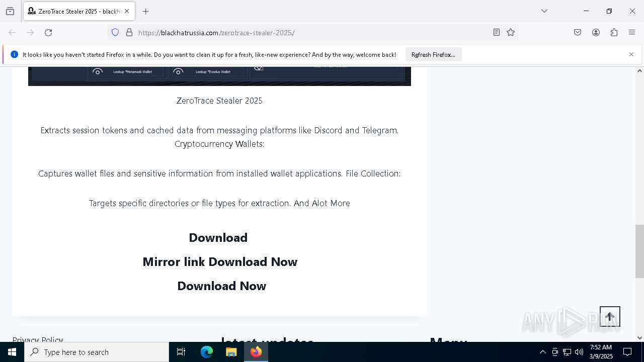Viewport: 644px width, 362px height.
Task: Go back one page
Action: tap(12, 33)
